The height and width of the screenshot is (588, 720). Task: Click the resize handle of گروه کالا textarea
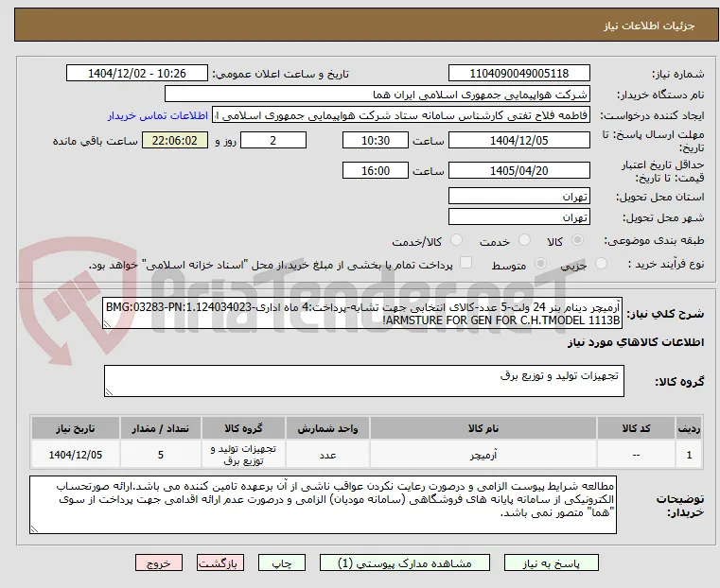pyautogui.click(x=110, y=392)
